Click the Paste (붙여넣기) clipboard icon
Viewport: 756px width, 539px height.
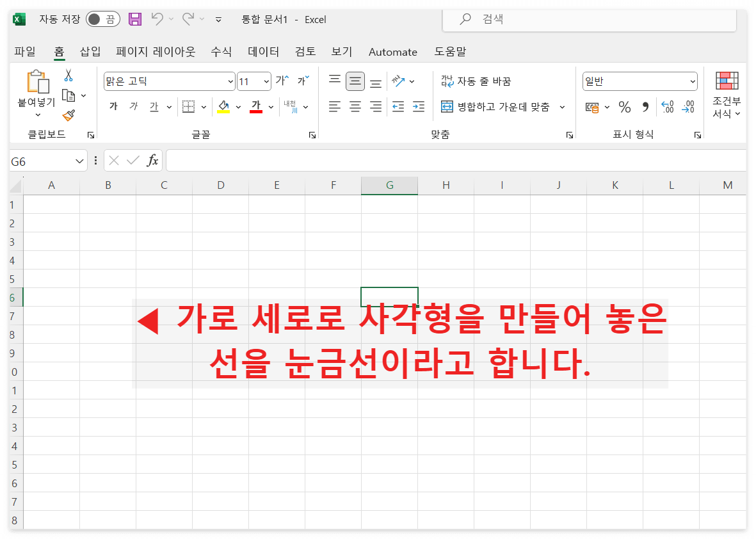pos(38,81)
